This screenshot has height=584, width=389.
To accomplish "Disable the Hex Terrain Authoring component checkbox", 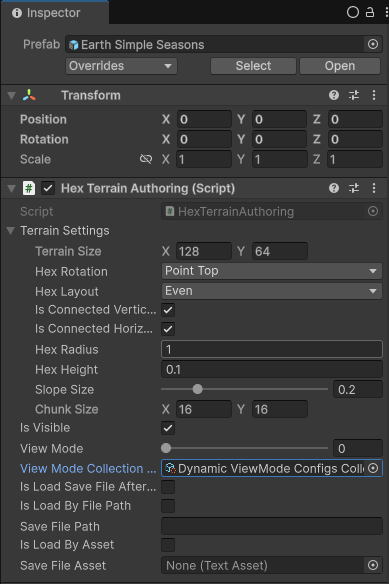I will (48, 188).
